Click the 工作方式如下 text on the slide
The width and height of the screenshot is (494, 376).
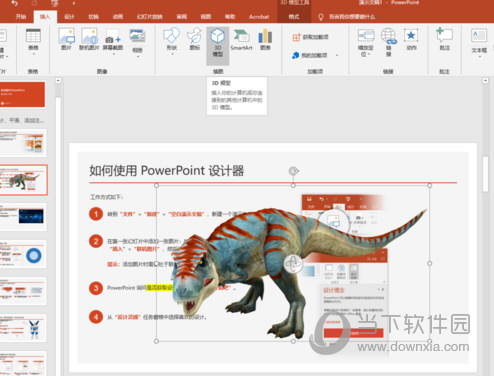pyautogui.click(x=107, y=197)
